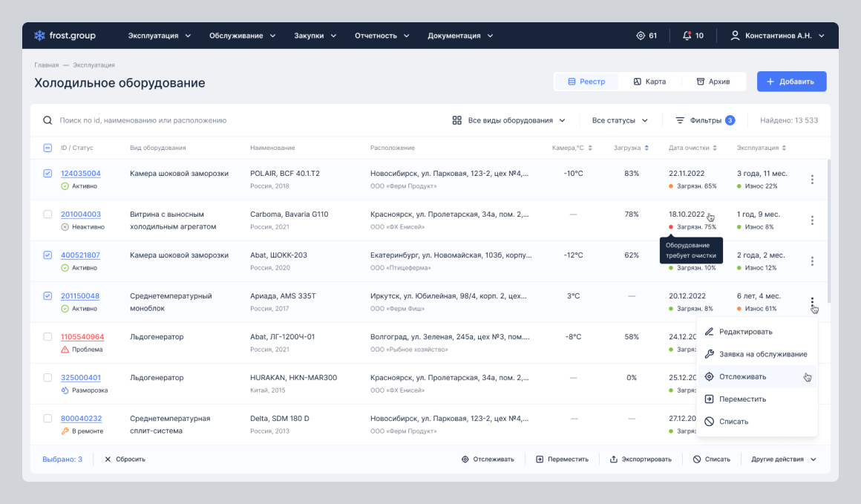Image resolution: width=861 pixels, height=504 pixels.
Task: Open equipment link 325000401
Action: (x=81, y=378)
